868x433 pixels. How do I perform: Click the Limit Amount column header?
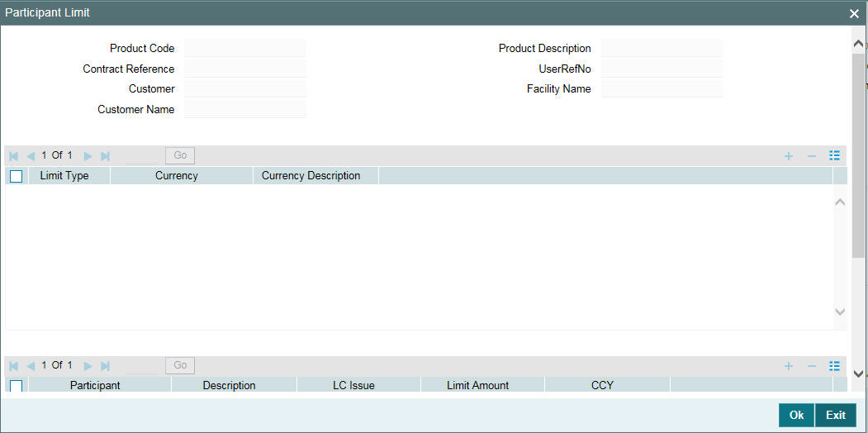(x=482, y=385)
